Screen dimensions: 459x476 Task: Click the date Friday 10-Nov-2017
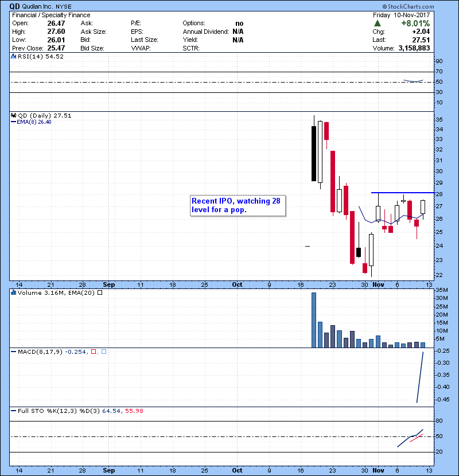coord(401,15)
